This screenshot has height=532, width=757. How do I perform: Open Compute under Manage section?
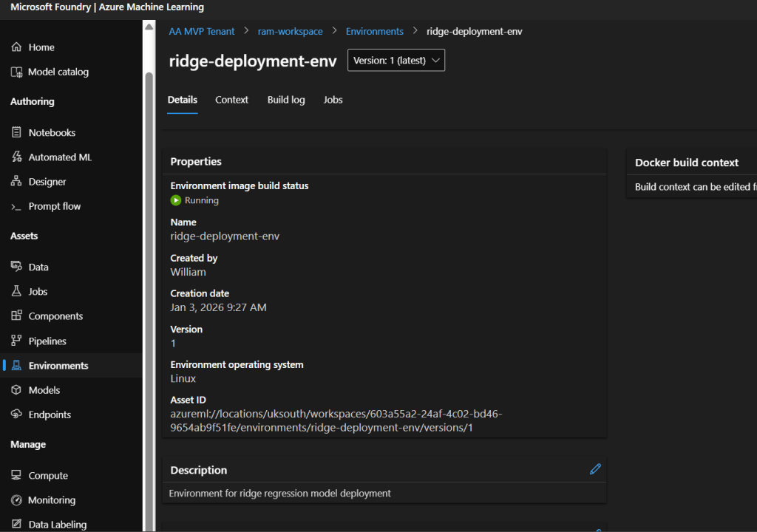(48, 476)
